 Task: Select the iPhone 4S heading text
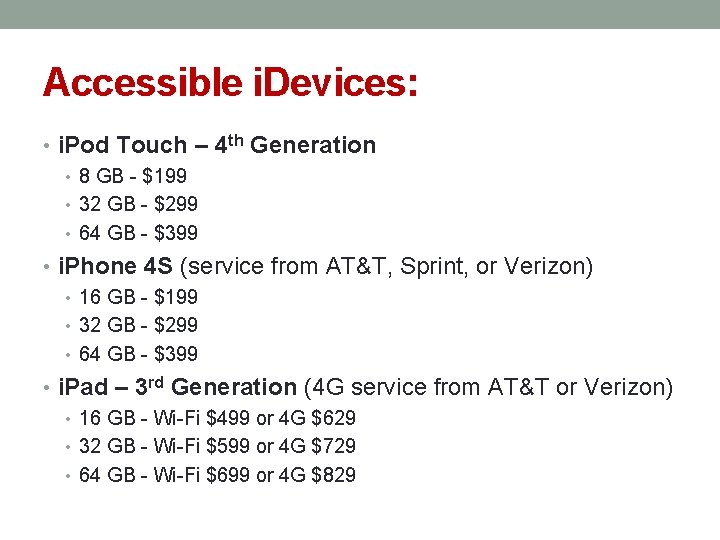point(115,266)
